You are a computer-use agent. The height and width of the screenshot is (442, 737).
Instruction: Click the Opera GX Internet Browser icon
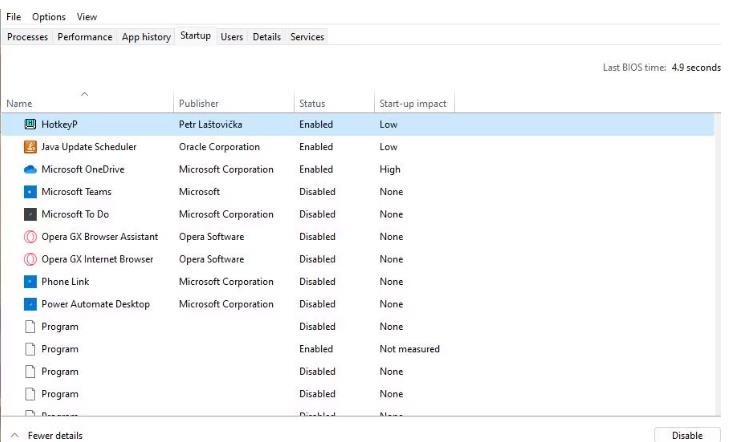pos(30,259)
